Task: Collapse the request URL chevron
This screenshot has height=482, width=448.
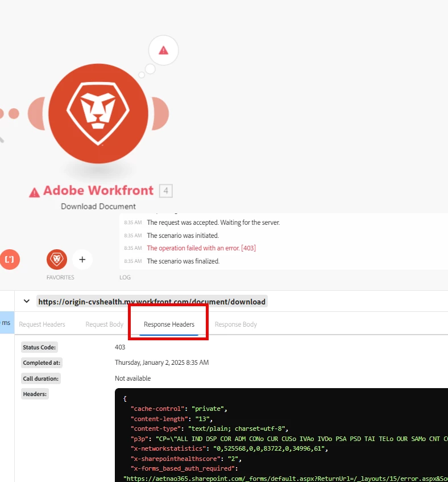Action: 27,301
